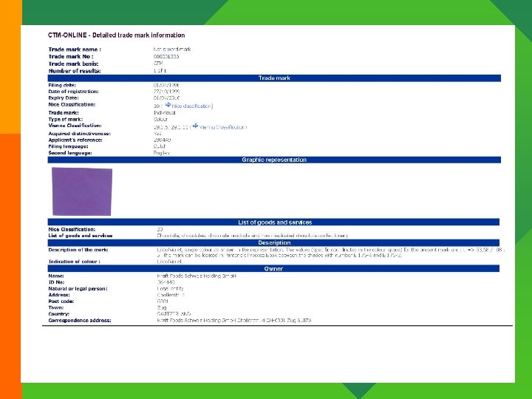Click the Kraft Foods Schweiz Holding GmbH name value
The height and width of the screenshot is (399, 532).
[x=197, y=276]
